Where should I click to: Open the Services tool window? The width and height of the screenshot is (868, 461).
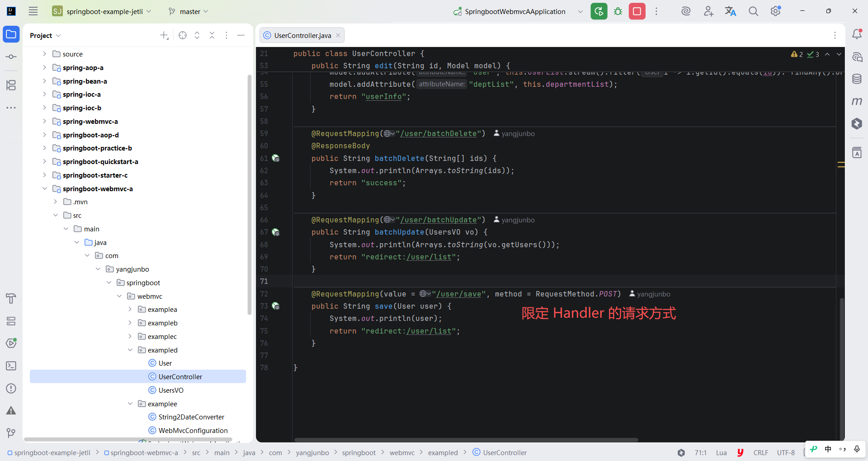click(11, 321)
